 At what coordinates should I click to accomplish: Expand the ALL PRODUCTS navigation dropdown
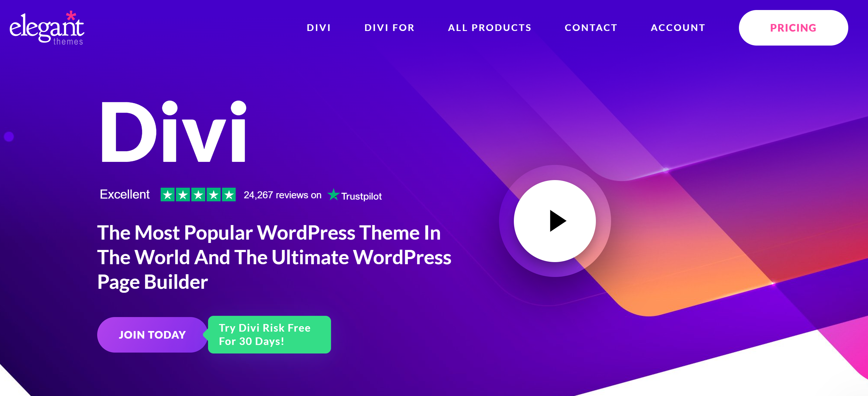point(490,27)
